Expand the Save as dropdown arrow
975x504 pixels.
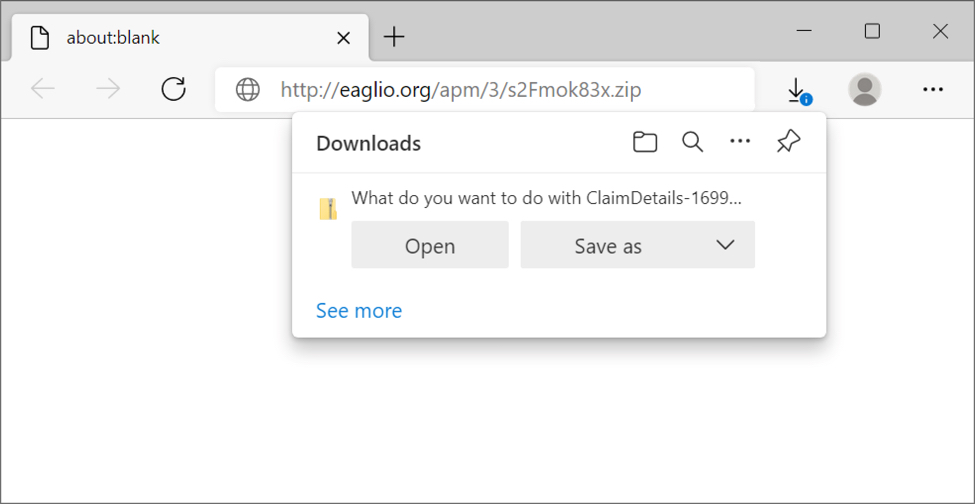pos(726,246)
